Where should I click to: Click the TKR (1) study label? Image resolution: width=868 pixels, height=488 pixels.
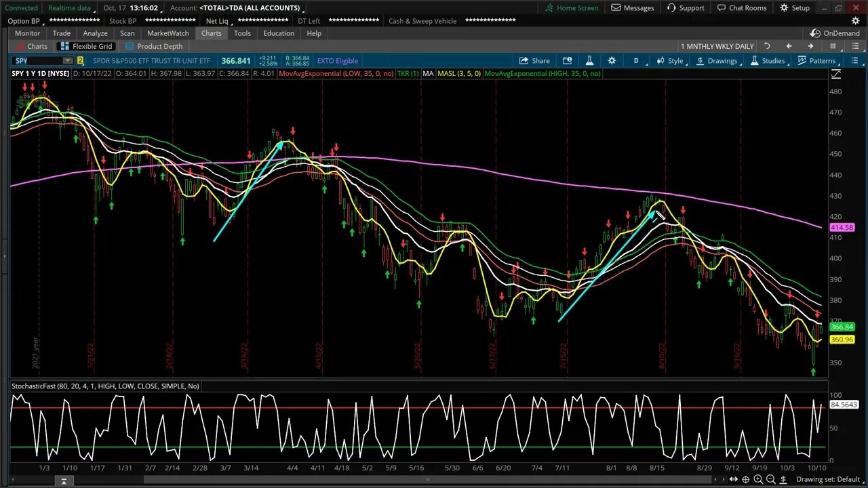(x=408, y=73)
